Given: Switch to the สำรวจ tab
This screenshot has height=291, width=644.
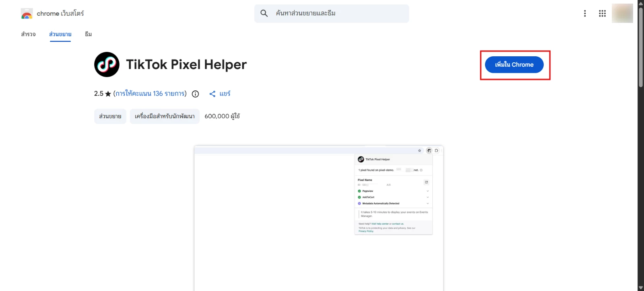Looking at the screenshot, I should pos(28,34).
